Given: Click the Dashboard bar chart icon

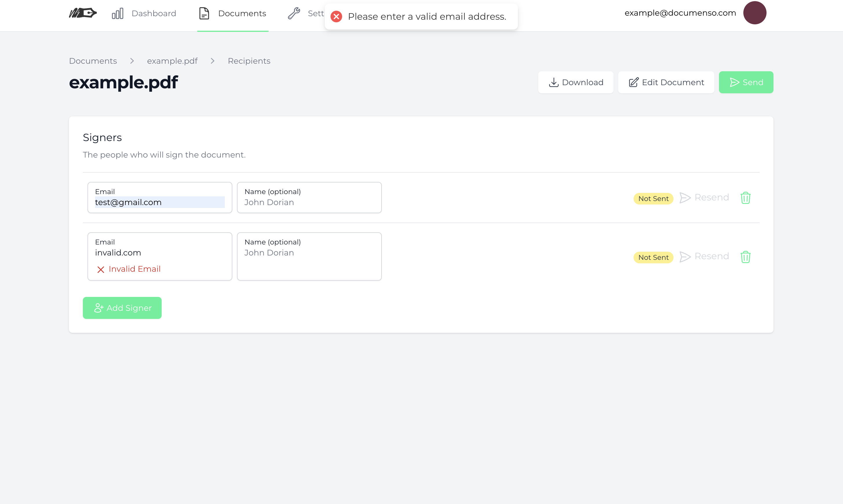Looking at the screenshot, I should pyautogui.click(x=118, y=14).
